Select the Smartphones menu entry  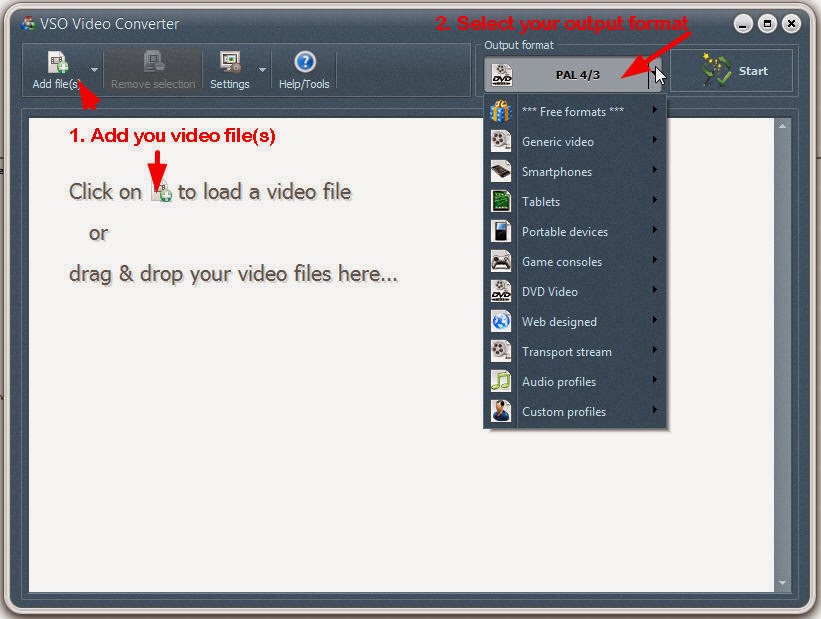coord(575,171)
